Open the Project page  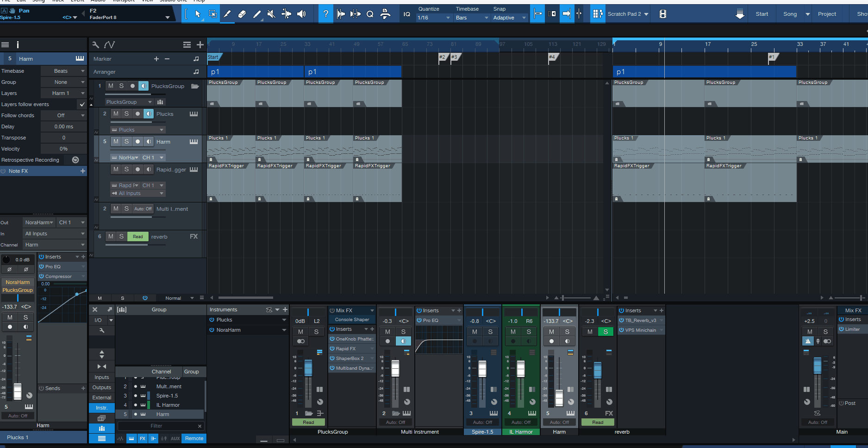point(827,14)
